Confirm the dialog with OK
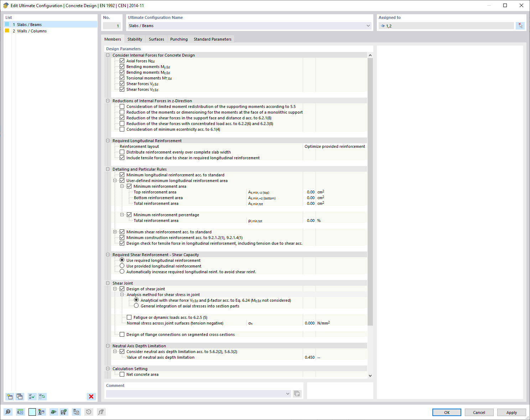The height and width of the screenshot is (420, 530). click(446, 412)
